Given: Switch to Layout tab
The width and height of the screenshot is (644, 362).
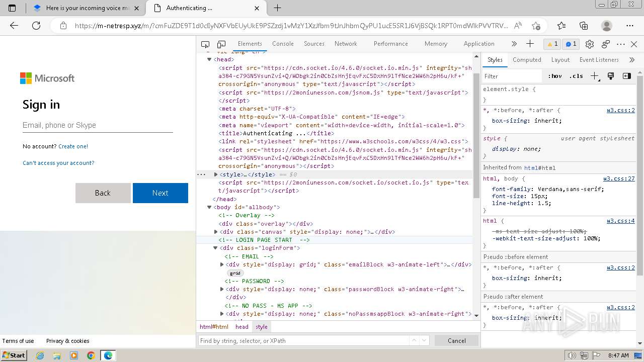Looking at the screenshot, I should coord(560,60).
